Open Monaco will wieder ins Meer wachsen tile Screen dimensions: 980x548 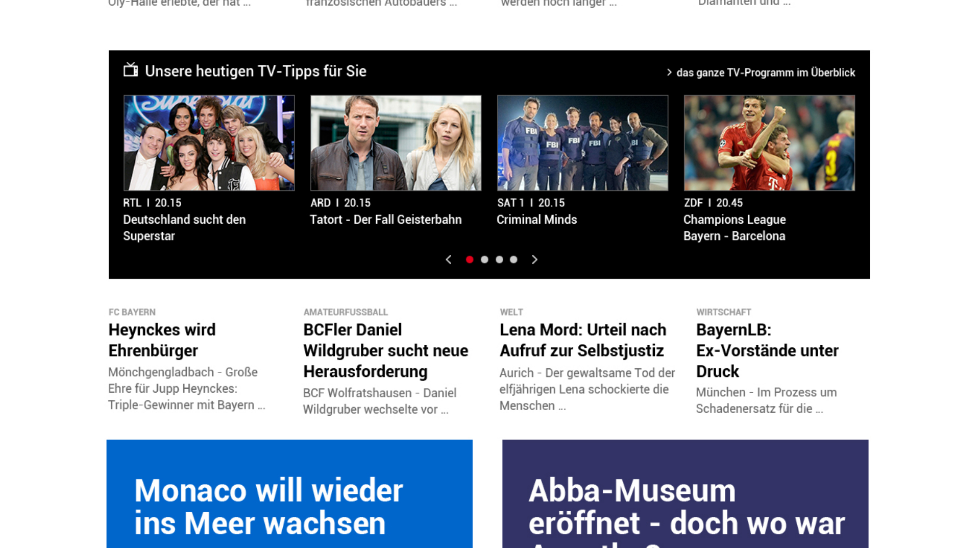pos(289,494)
